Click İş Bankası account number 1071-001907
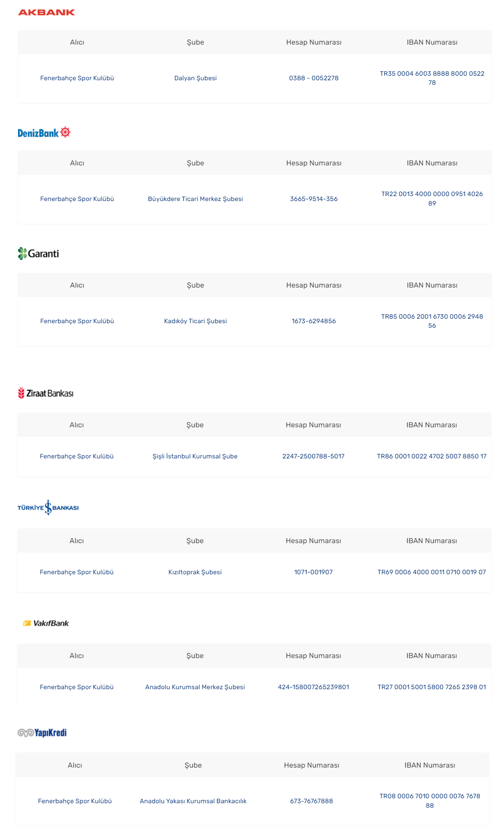The image size is (504, 828). [x=313, y=572]
